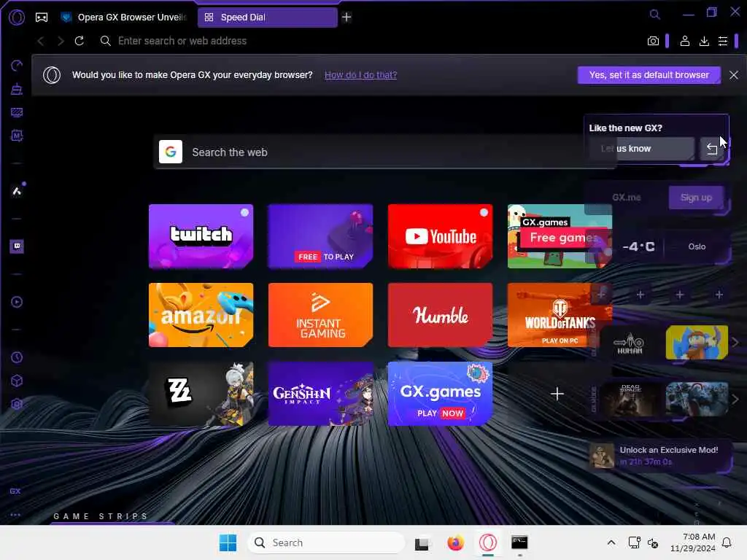
Task: Open the Humble speed dial tile
Action: coord(440,315)
